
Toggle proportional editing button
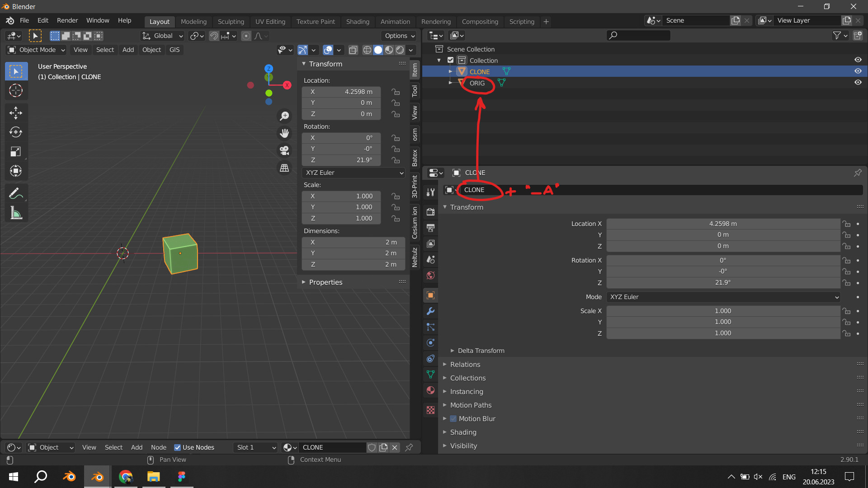[246, 36]
